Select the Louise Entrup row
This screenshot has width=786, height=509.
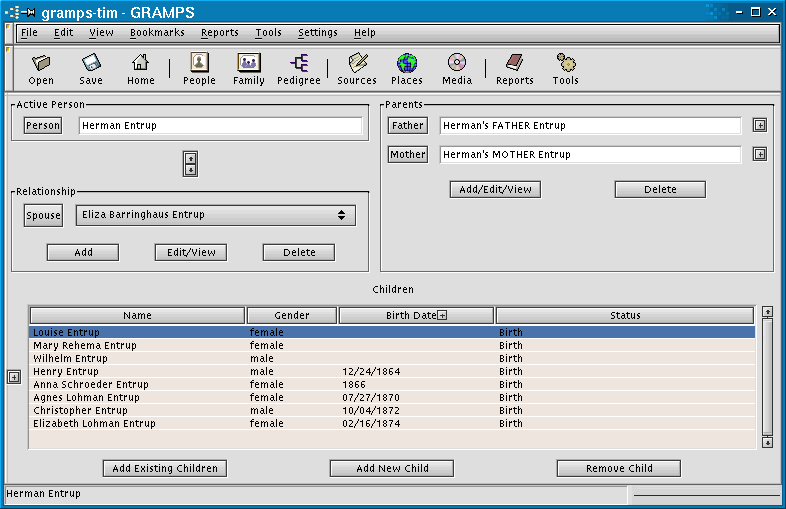392,332
